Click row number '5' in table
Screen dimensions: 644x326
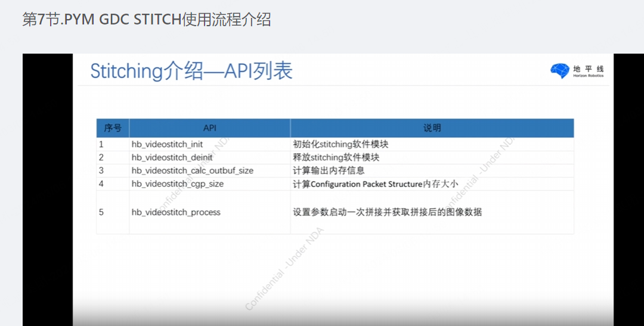[x=101, y=212]
